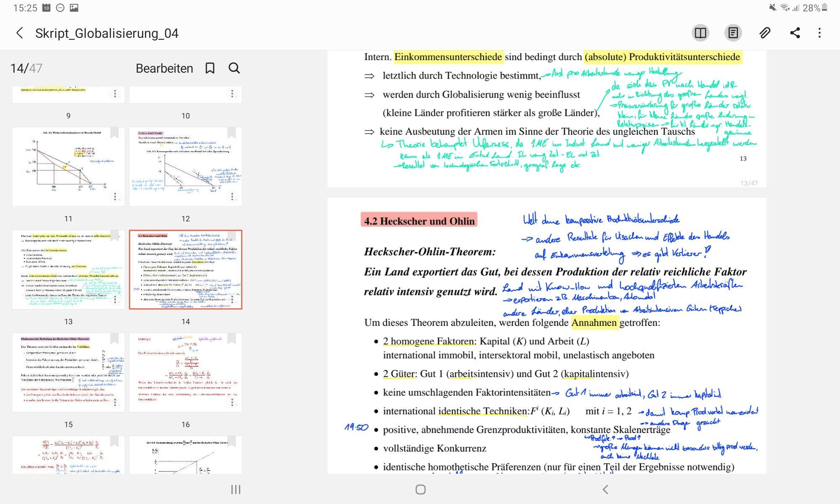The height and width of the screenshot is (504, 840).
Task: Open the three-dot options for the page 12 thumbnail
Action: [232, 197]
